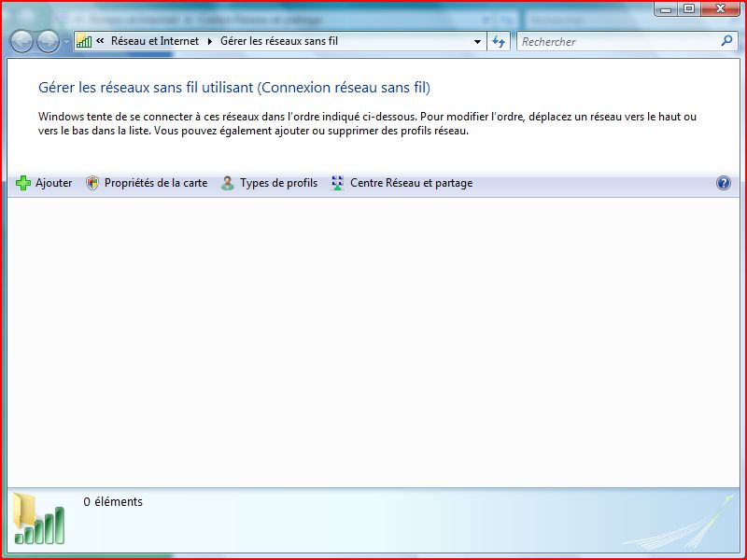Screen dimensions: 747x560
Task: Click the signal bars icon in address bar
Action: [x=84, y=41]
